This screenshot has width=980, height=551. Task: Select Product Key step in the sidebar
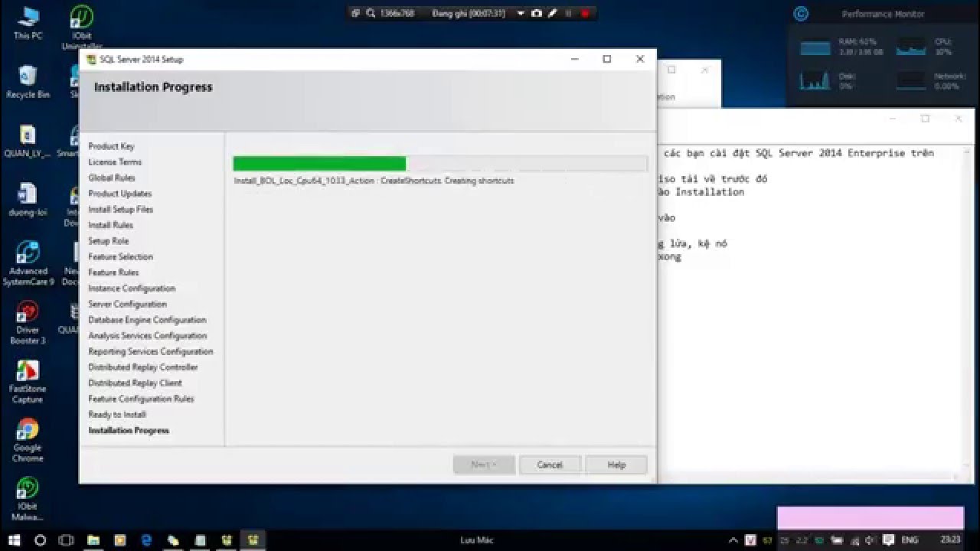[x=111, y=146]
